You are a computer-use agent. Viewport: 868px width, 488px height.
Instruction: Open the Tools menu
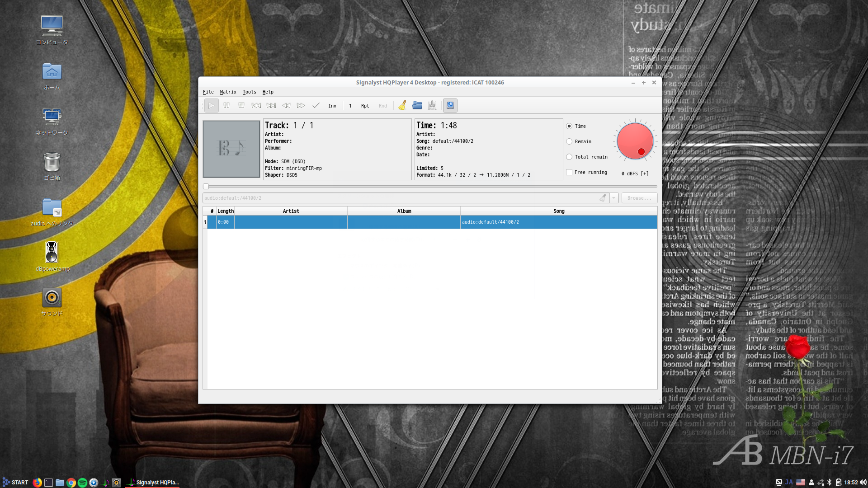(x=249, y=92)
